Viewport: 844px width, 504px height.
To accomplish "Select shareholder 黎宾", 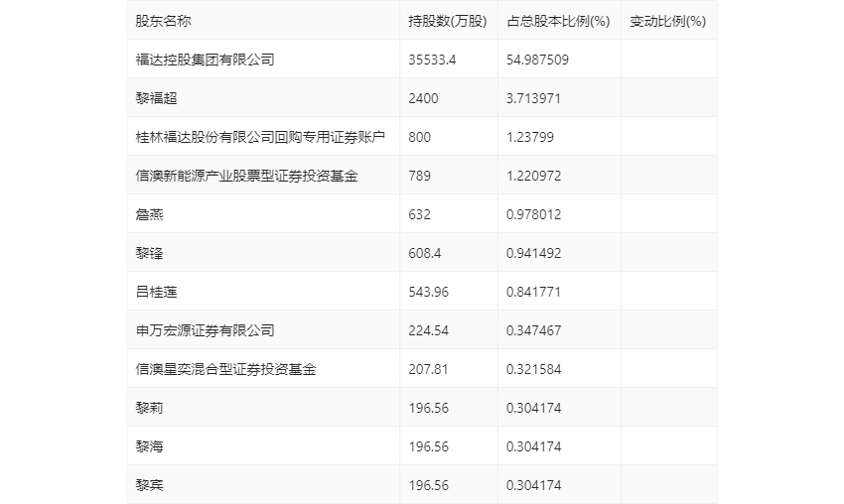I will (149, 486).
